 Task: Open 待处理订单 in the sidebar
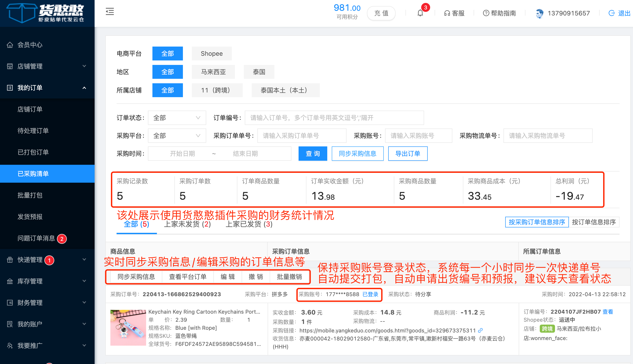tap(33, 131)
